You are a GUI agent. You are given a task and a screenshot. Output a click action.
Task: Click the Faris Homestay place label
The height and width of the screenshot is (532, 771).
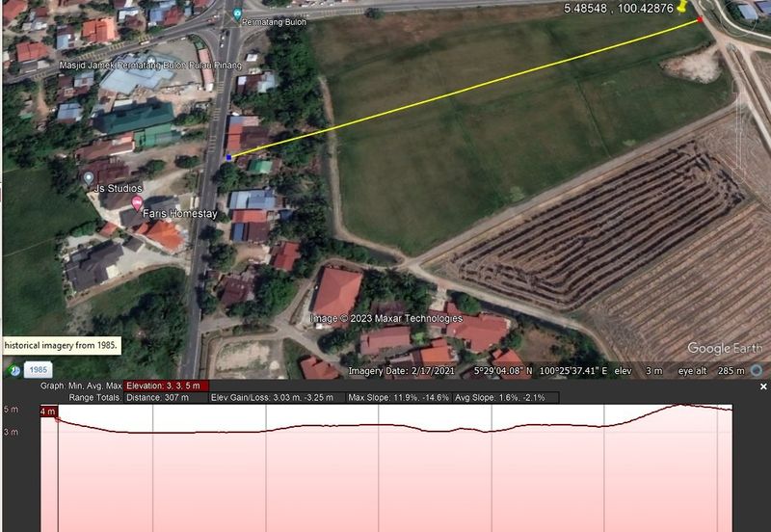[180, 213]
